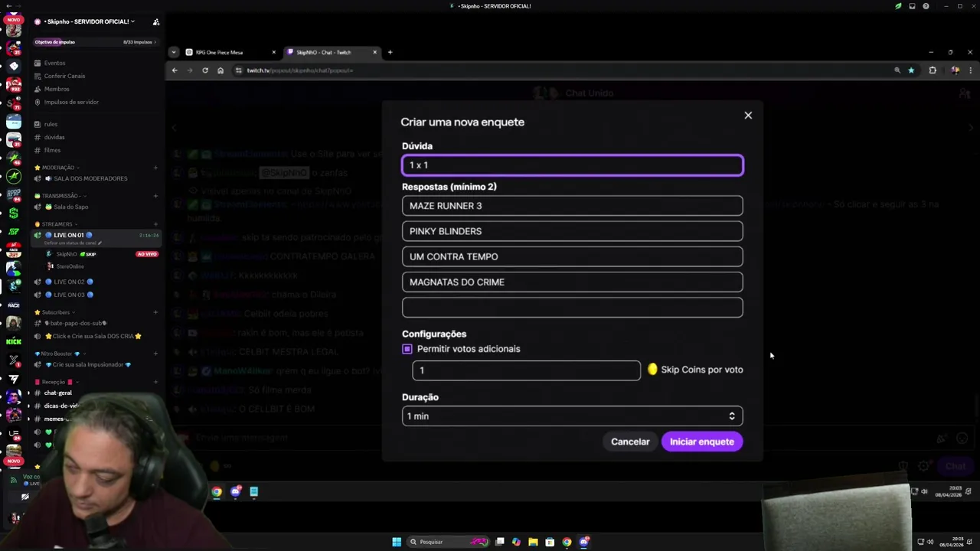Click the UM CONTRA TEMPO answer field

coord(572,256)
